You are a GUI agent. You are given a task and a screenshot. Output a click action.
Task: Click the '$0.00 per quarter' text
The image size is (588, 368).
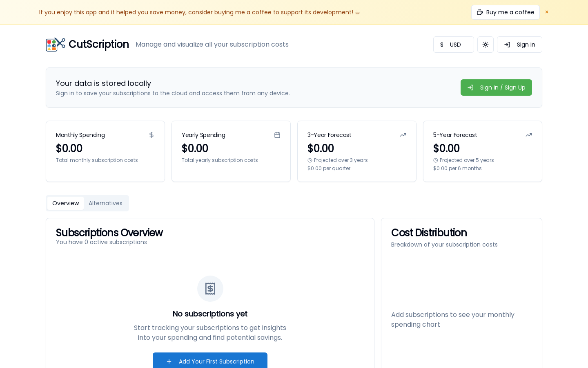[329, 168]
